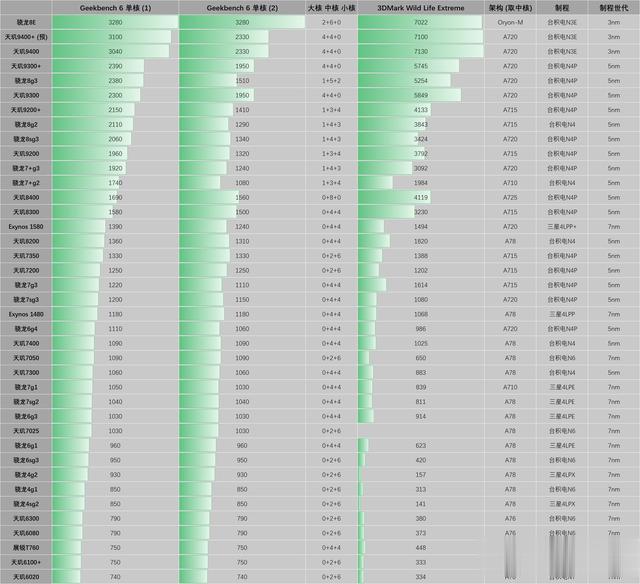
Task: Click the 1+5+2 core configuration cell
Action: [x=331, y=81]
